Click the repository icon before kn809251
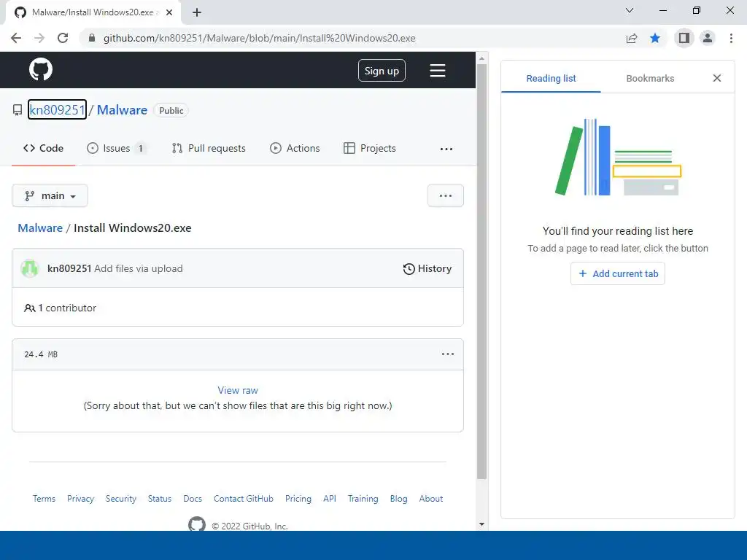 [18, 111]
